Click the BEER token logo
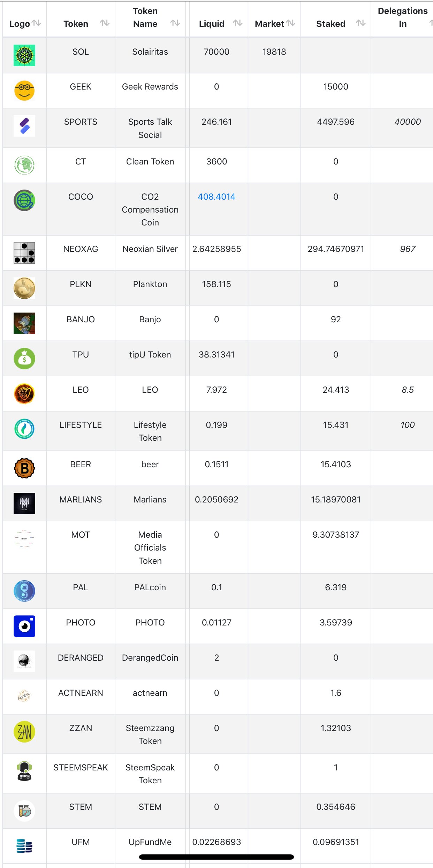The height and width of the screenshot is (868, 433). click(24, 468)
